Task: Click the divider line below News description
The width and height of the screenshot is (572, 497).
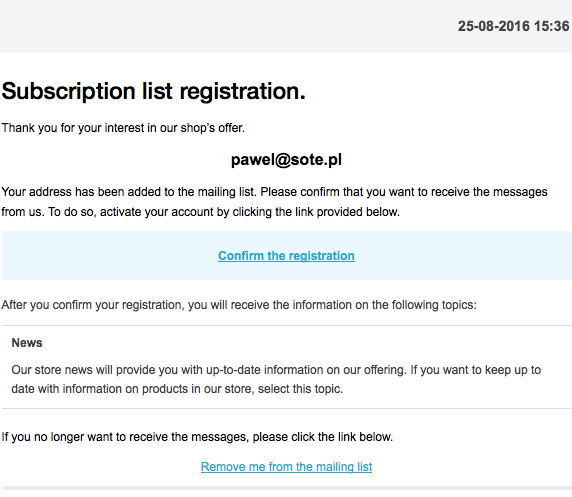Action: (x=287, y=409)
